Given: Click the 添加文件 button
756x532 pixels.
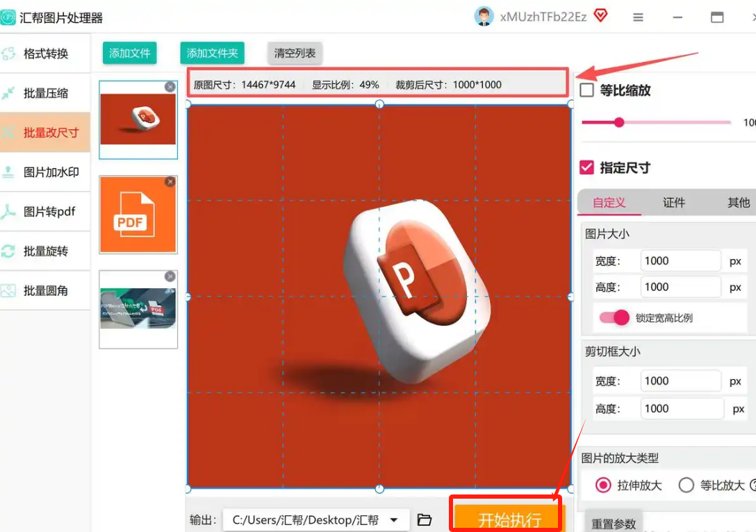Looking at the screenshot, I should 130,53.
